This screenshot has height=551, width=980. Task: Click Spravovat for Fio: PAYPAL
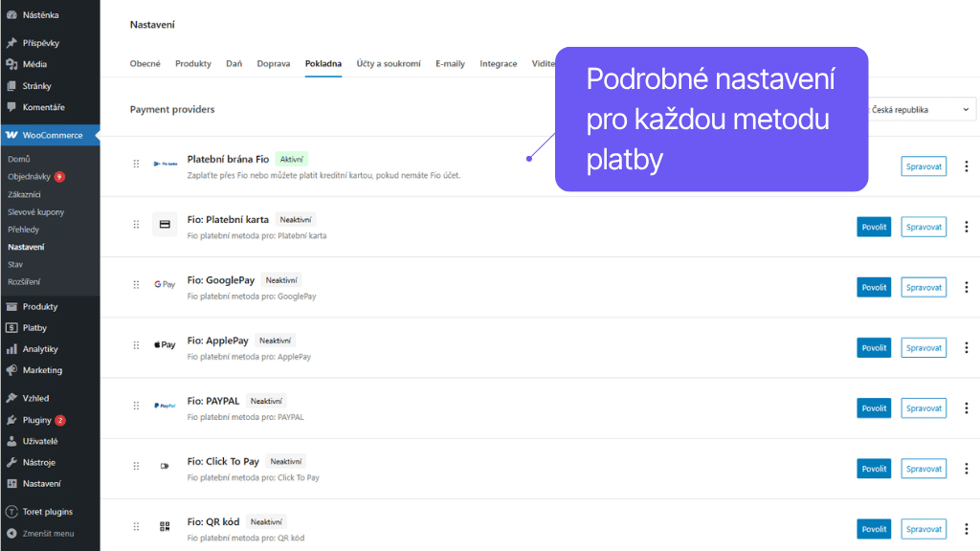(924, 408)
